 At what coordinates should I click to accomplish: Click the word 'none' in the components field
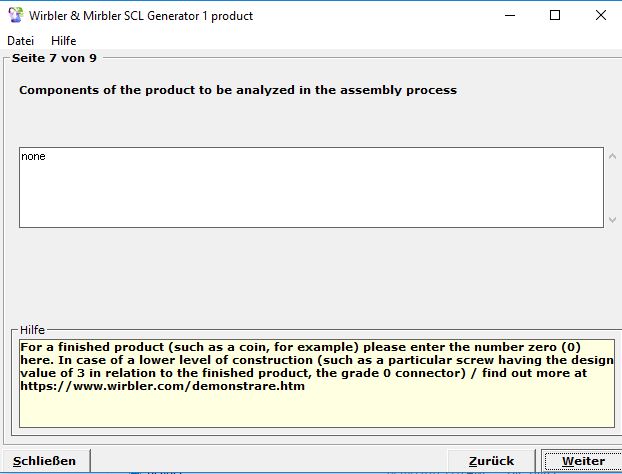tap(33, 156)
